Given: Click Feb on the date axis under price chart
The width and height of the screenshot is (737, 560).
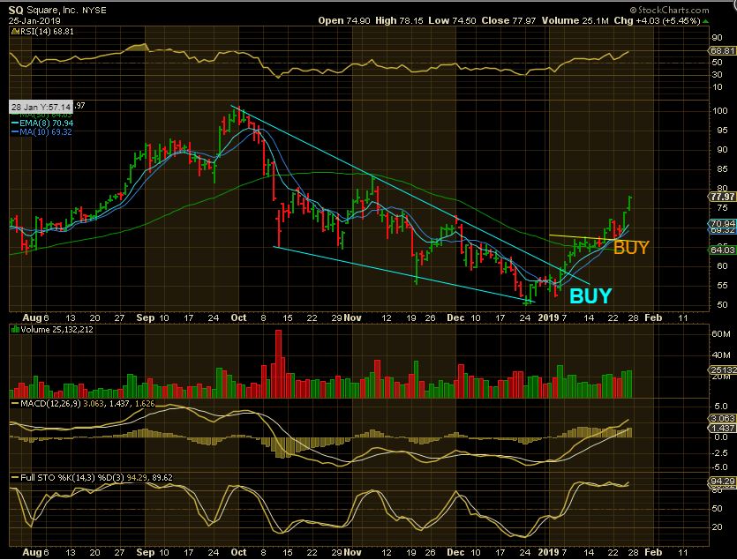Looking at the screenshot, I should [653, 317].
